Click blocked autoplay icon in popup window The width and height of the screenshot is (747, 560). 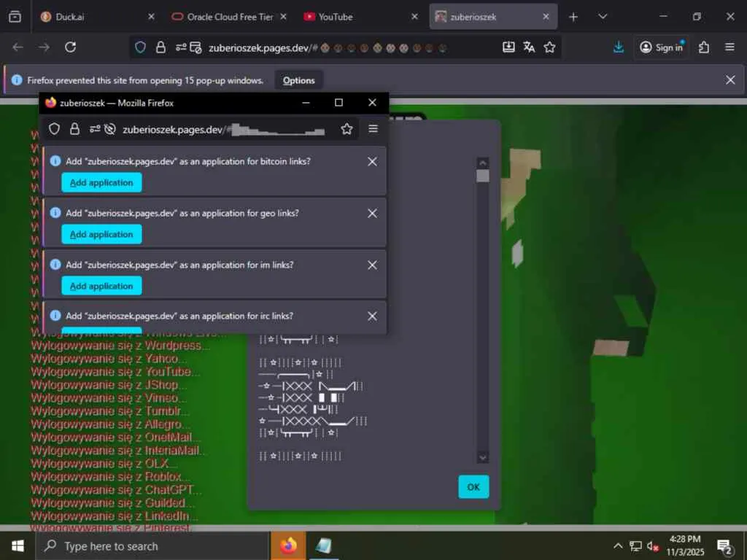110,129
